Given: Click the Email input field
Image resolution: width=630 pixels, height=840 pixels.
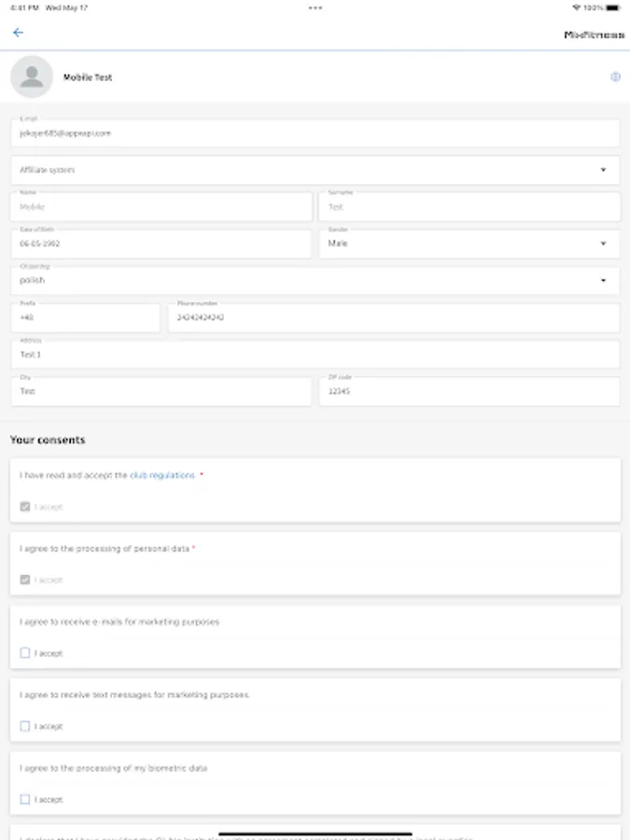Looking at the screenshot, I should coord(315,133).
